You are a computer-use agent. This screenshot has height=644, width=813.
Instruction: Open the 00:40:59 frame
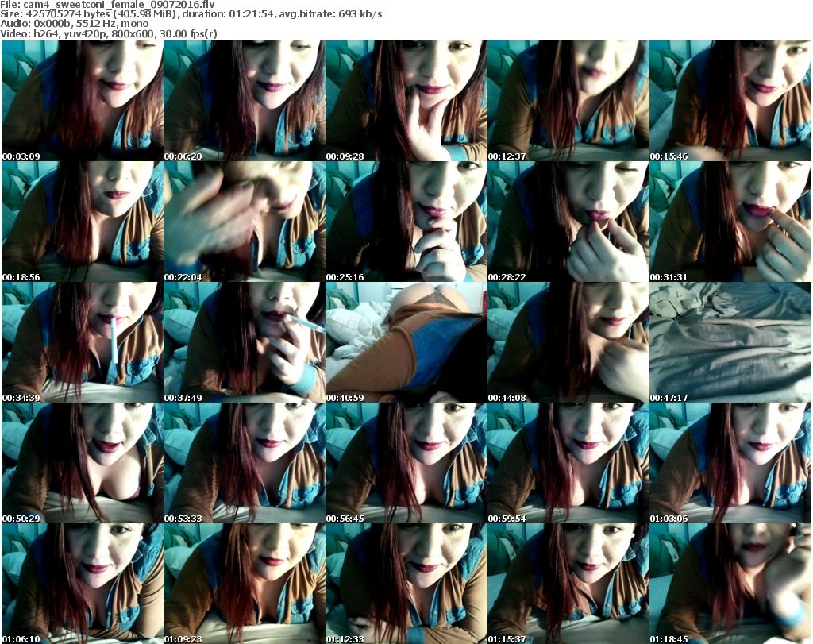coord(406,342)
